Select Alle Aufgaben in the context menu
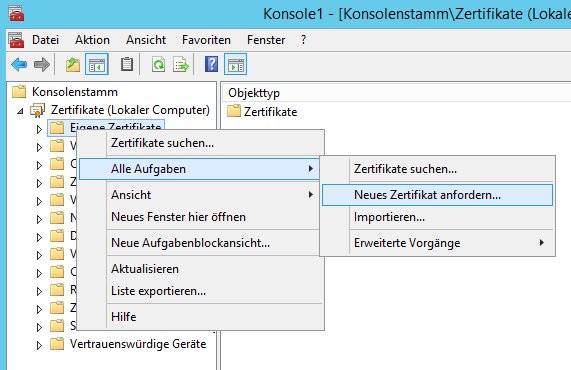 (x=200, y=169)
